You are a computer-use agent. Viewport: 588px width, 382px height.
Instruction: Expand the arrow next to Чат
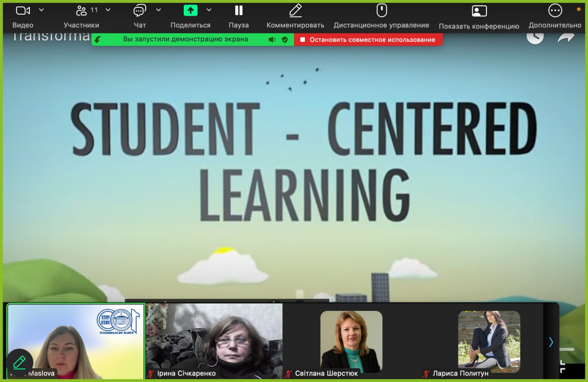click(x=158, y=10)
